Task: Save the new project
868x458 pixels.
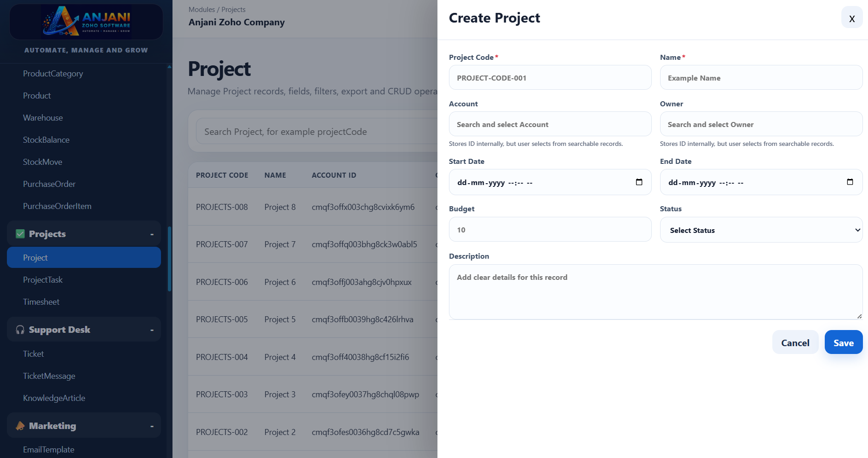Action: click(x=843, y=342)
